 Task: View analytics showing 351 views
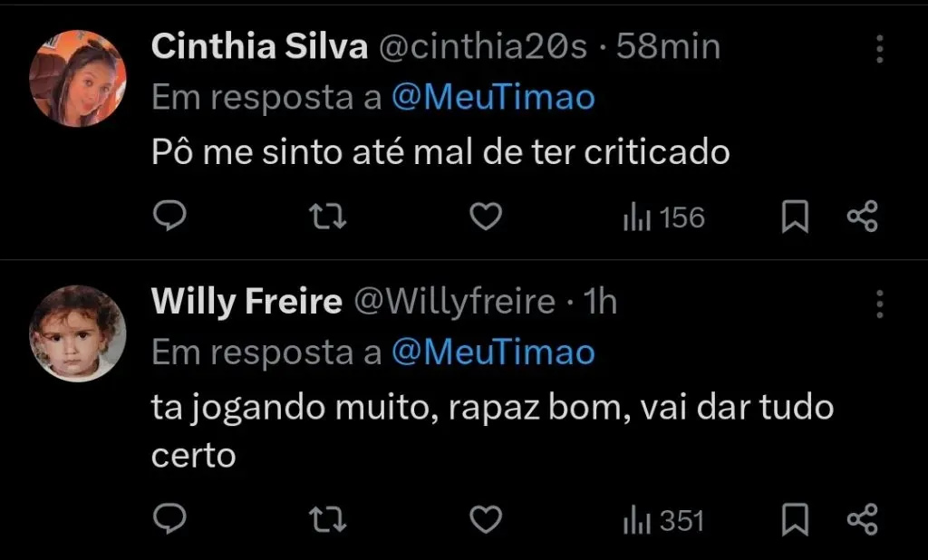(663, 520)
